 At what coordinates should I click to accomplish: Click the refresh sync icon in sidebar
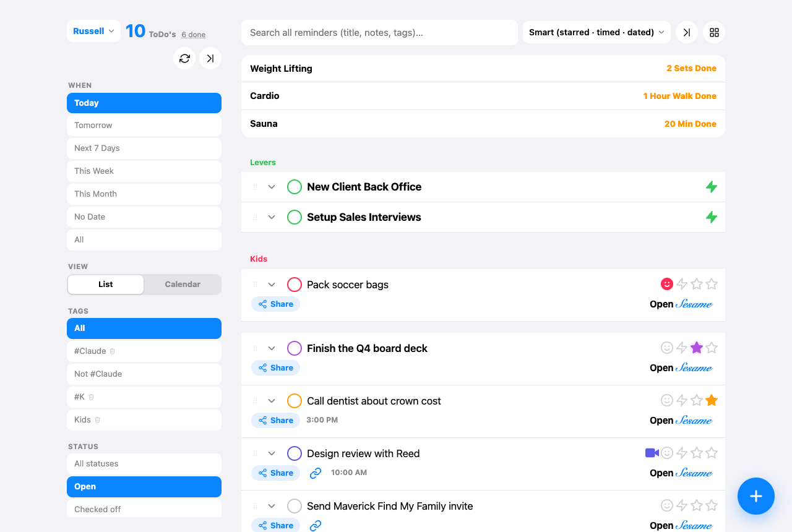(184, 58)
